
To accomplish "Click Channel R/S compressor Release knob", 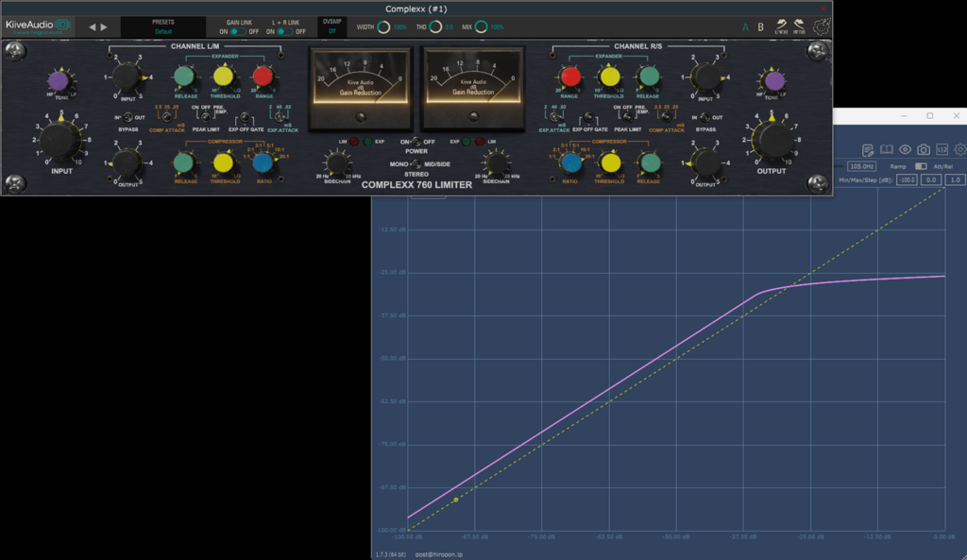I will pyautogui.click(x=648, y=162).
